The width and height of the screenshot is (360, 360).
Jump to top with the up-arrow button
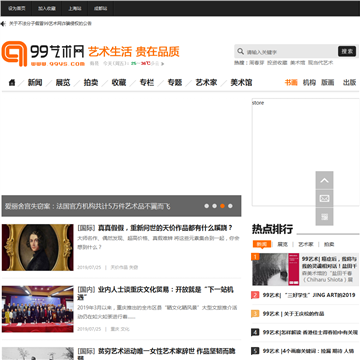click(x=324, y=180)
